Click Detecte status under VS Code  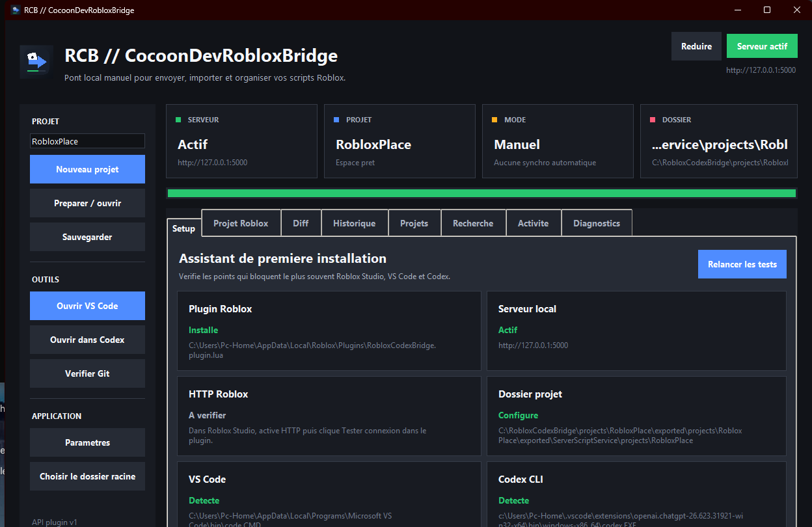(204, 500)
